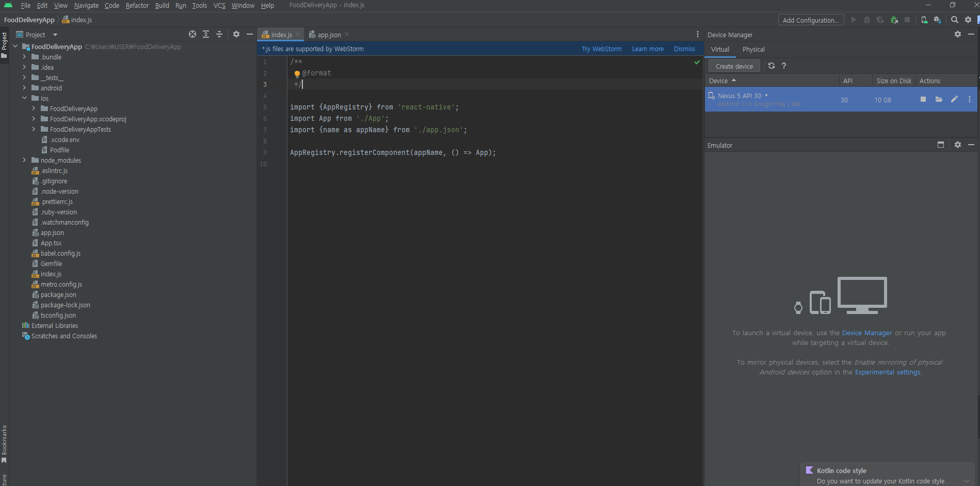
Task: Open Search Everywhere magnifier
Action: [955, 20]
